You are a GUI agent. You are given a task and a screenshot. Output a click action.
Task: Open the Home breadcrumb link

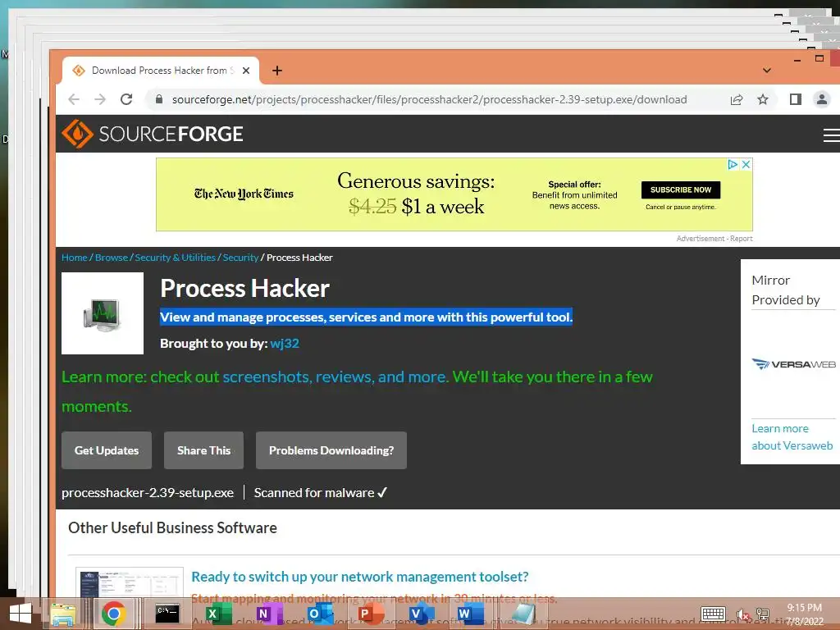tap(75, 258)
